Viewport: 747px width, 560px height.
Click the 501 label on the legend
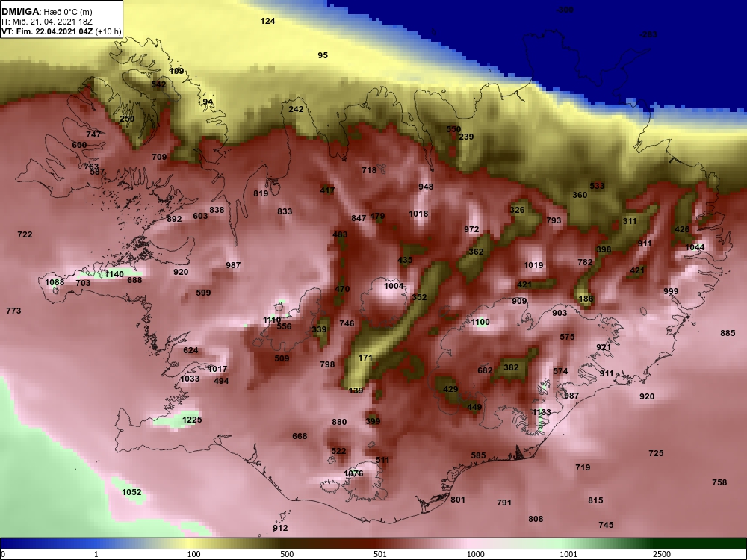click(x=380, y=554)
